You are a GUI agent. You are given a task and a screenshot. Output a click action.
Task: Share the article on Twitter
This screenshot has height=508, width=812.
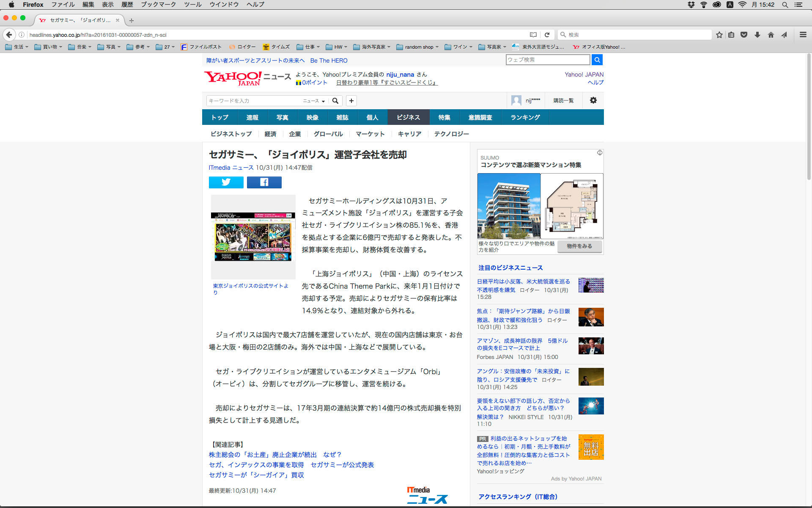(x=226, y=182)
